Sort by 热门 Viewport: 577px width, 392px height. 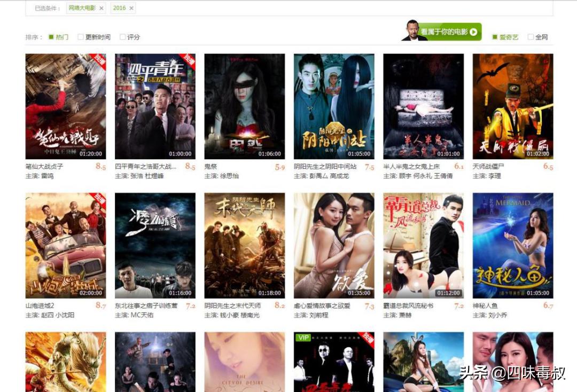pos(59,37)
